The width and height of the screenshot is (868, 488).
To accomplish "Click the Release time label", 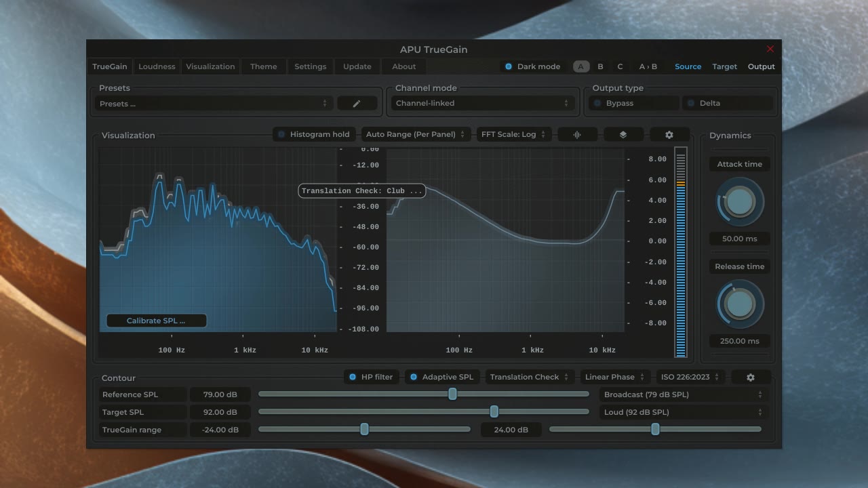I will click(x=740, y=266).
